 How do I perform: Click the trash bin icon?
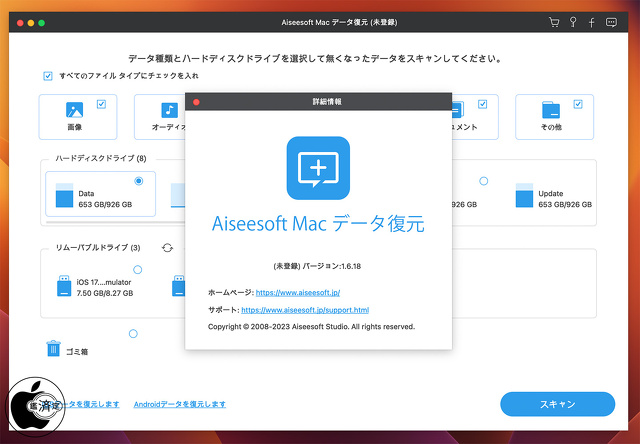point(53,349)
